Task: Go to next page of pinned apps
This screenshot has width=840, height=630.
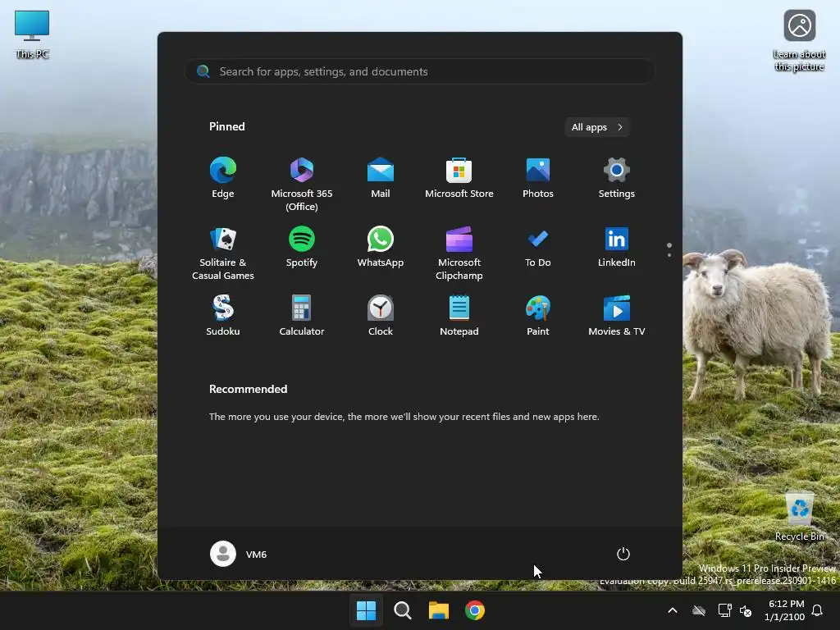Action: (x=669, y=254)
